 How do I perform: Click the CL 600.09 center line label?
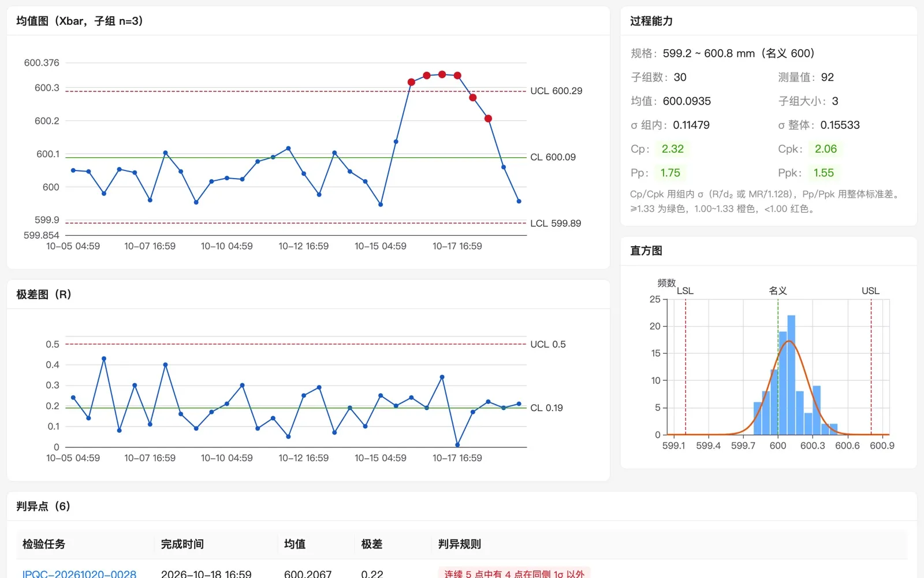(553, 157)
